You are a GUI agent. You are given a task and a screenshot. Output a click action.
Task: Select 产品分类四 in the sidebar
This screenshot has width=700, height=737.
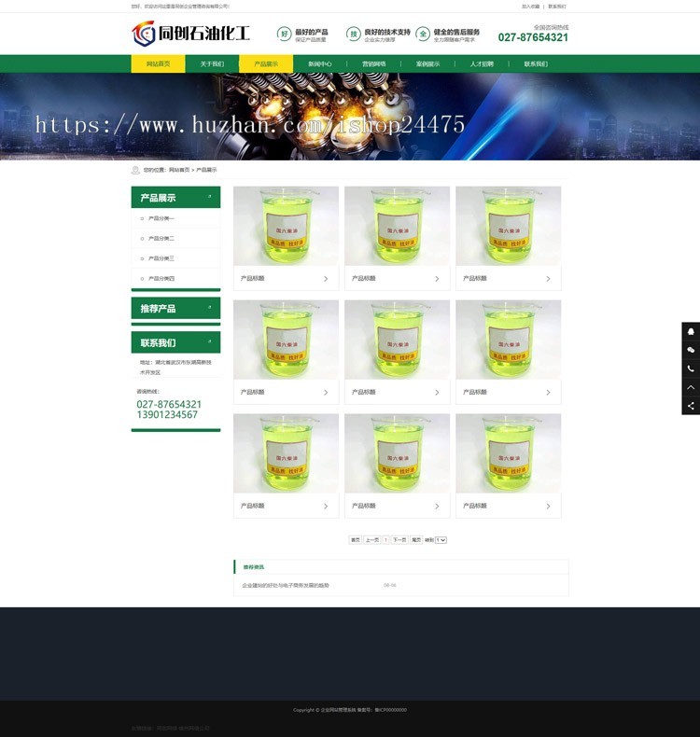(x=161, y=279)
